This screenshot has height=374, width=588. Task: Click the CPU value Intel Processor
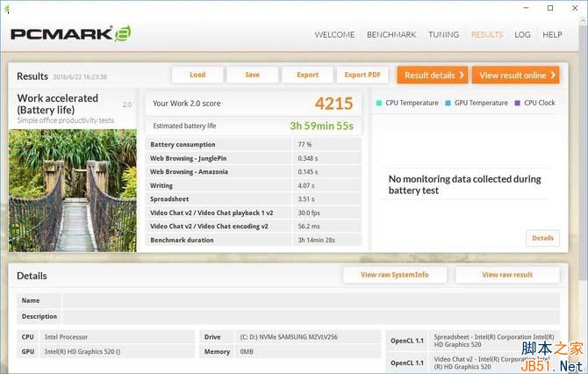coord(67,337)
